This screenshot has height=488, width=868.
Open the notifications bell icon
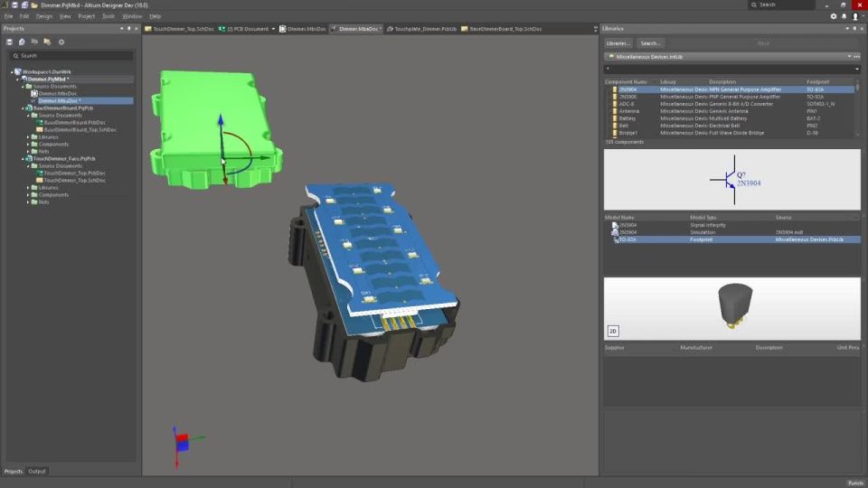(x=844, y=16)
